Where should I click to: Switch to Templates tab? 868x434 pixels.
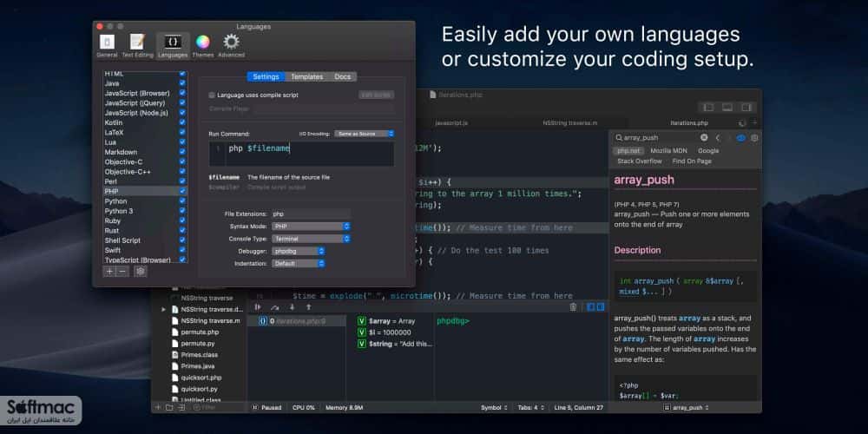tap(306, 76)
